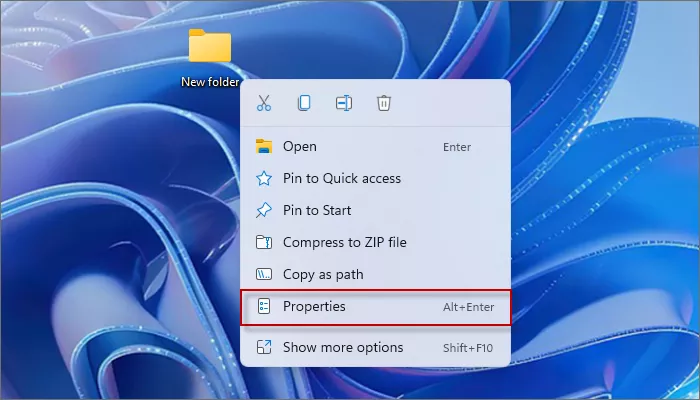This screenshot has width=700, height=400.
Task: Click the Rename icon in context menu
Action: [x=344, y=103]
